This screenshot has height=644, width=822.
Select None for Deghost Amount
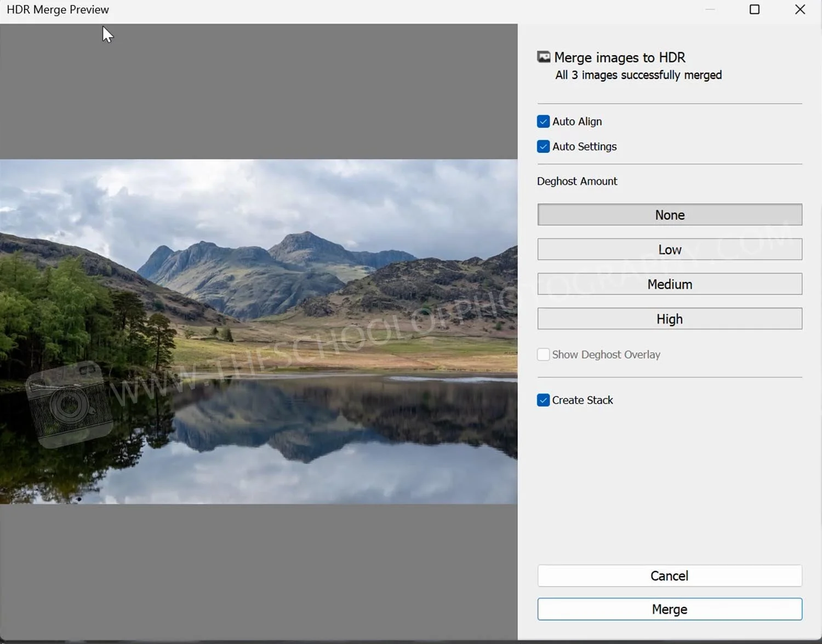click(669, 215)
